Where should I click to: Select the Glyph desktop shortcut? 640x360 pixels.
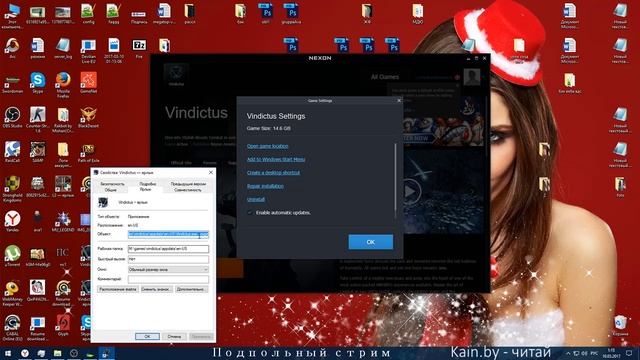(63, 326)
